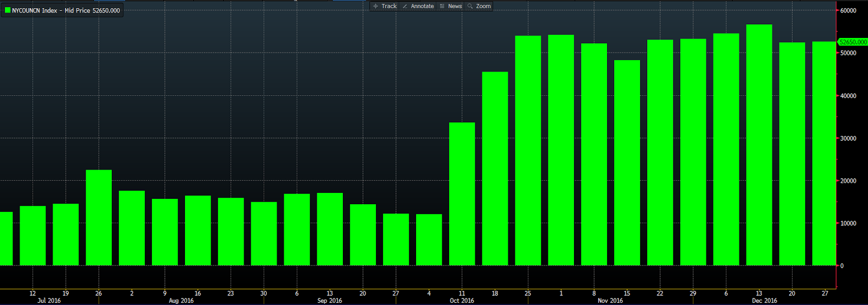Click the green 52650.000 last-price tag

pos(852,42)
